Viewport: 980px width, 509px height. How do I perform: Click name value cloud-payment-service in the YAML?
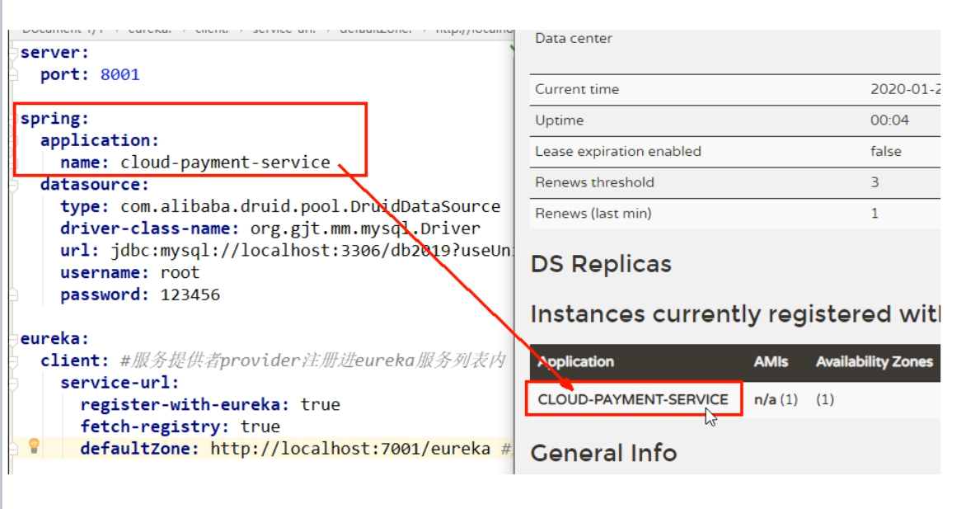(225, 163)
